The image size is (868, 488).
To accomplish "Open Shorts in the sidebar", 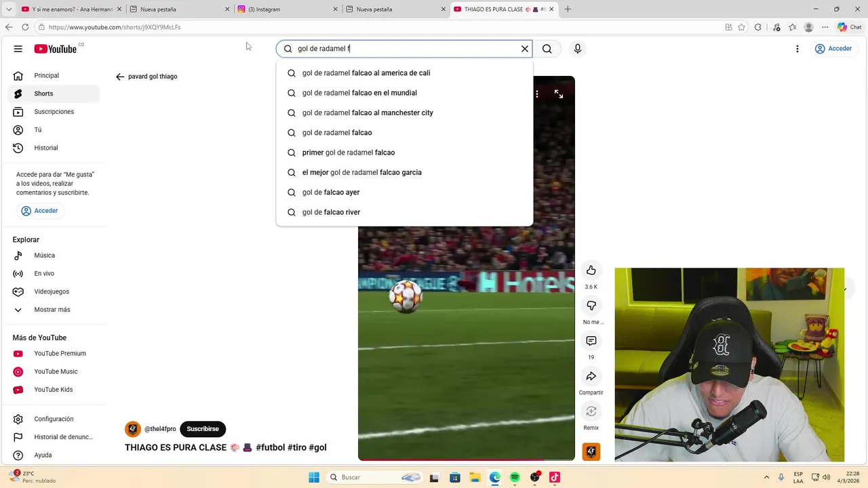I will coord(54,94).
